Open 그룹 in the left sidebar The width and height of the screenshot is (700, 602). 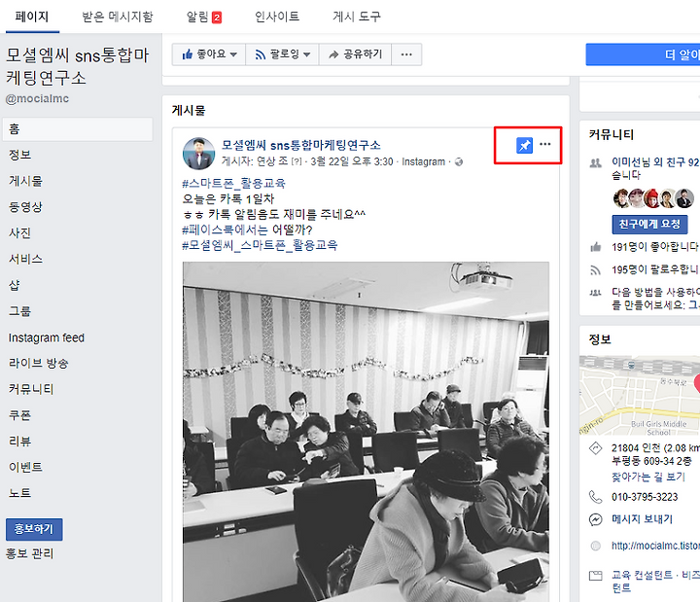tap(20, 311)
